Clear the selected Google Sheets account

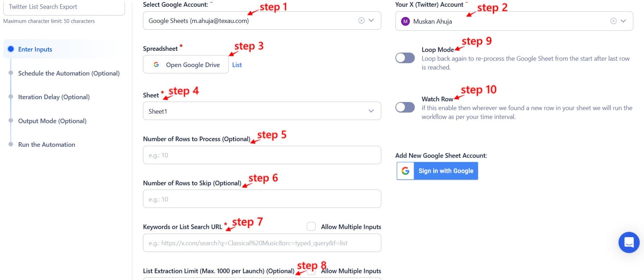[361, 20]
